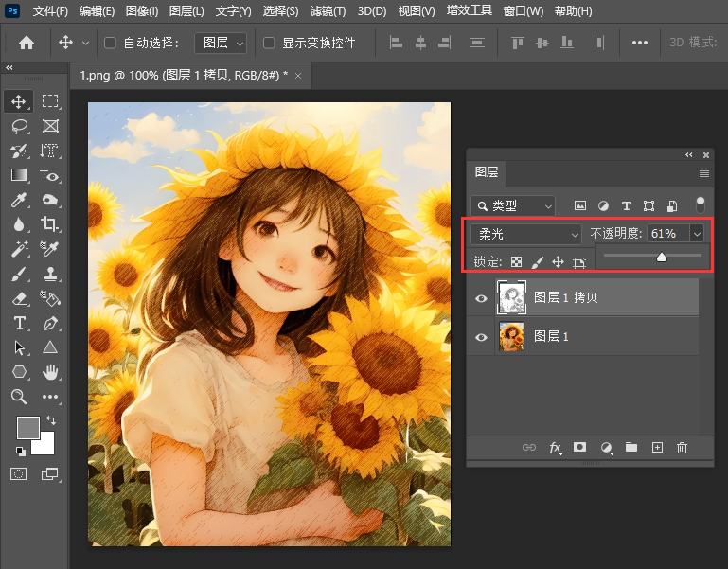Enable the 自动选择 checkbox

click(x=109, y=43)
